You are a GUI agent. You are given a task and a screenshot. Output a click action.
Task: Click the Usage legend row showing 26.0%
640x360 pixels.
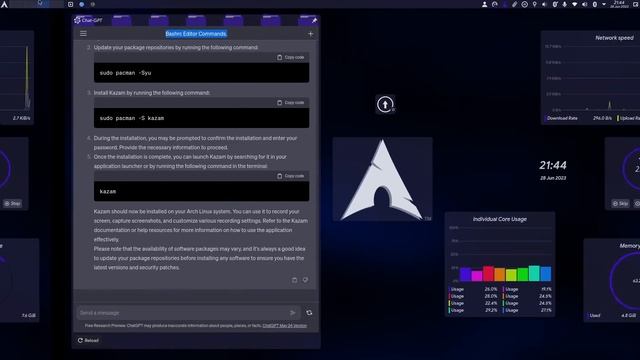click(x=473, y=289)
